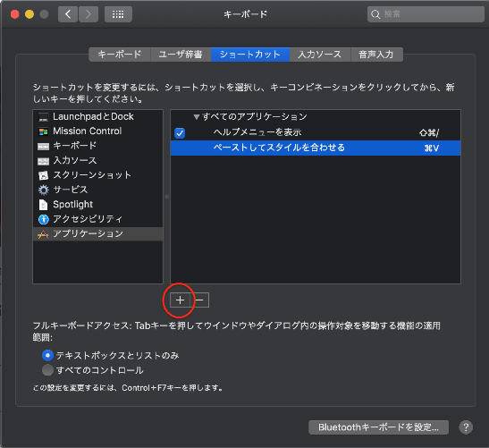
Task: Select Spotlight category text
Action: click(x=72, y=205)
